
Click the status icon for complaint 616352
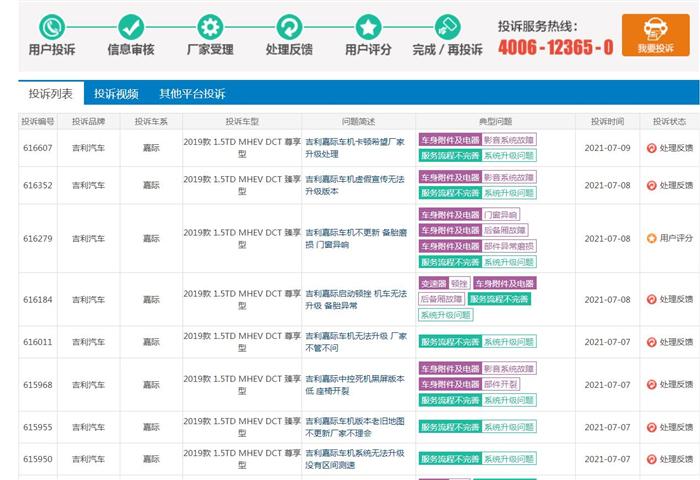pos(651,185)
